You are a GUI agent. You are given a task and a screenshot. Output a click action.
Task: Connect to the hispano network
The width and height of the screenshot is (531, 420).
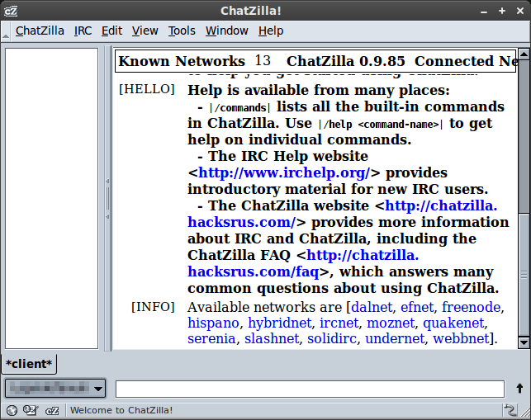(213, 323)
